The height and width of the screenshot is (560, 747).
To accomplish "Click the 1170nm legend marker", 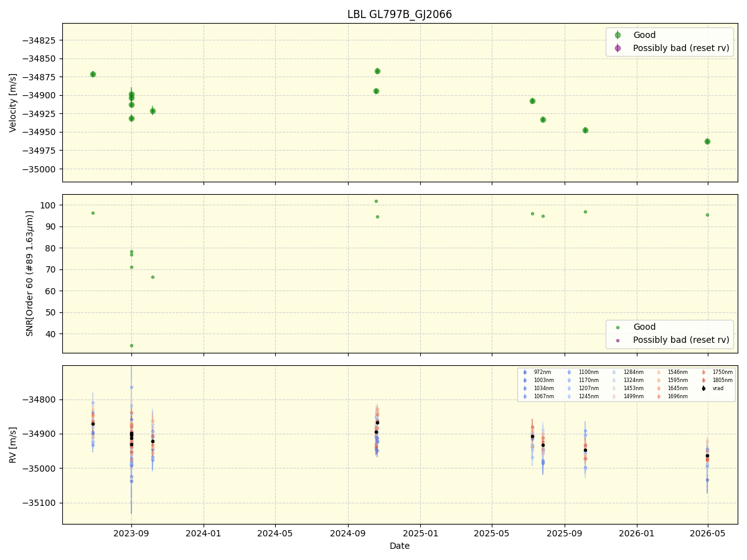I will point(570,380).
